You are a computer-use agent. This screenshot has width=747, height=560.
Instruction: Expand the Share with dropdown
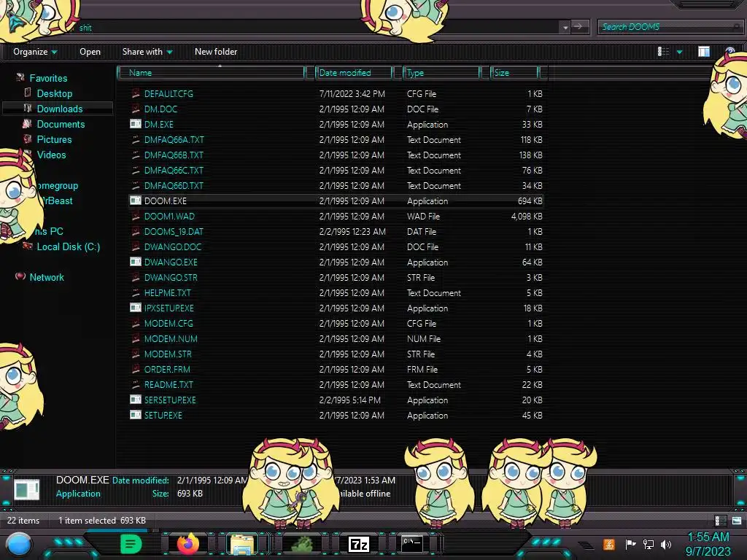click(x=147, y=52)
